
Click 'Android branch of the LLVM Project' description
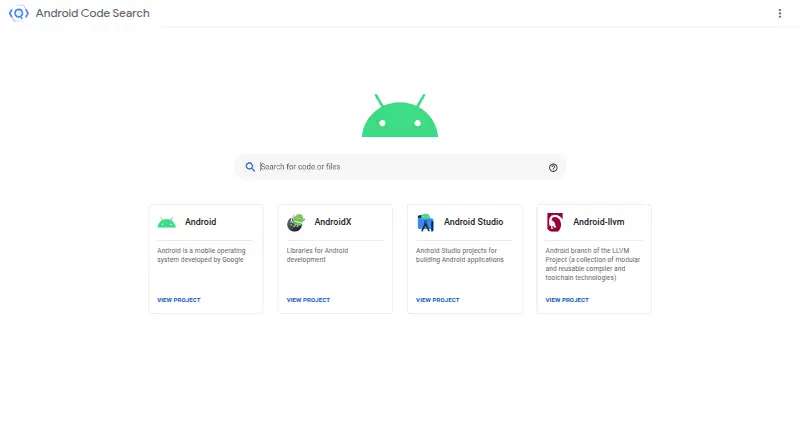pos(592,264)
